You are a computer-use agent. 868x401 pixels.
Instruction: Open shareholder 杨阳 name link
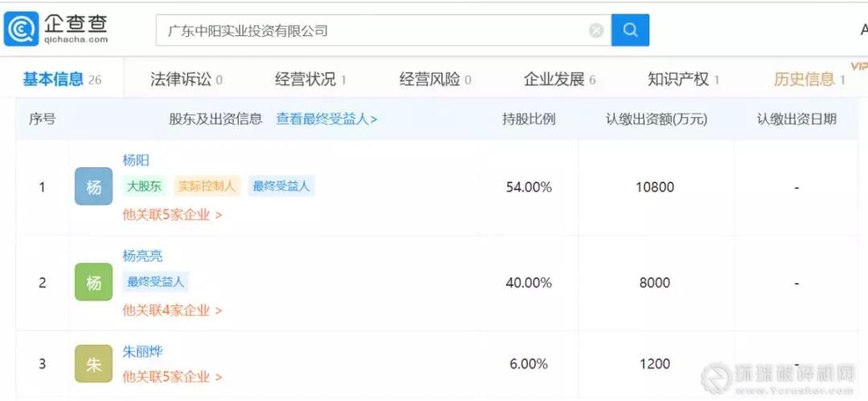click(136, 161)
